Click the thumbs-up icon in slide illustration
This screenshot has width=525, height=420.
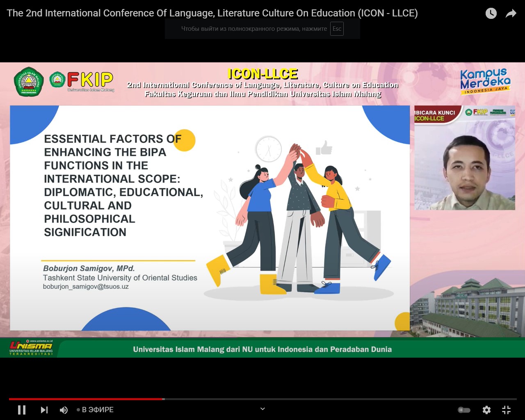click(324, 148)
